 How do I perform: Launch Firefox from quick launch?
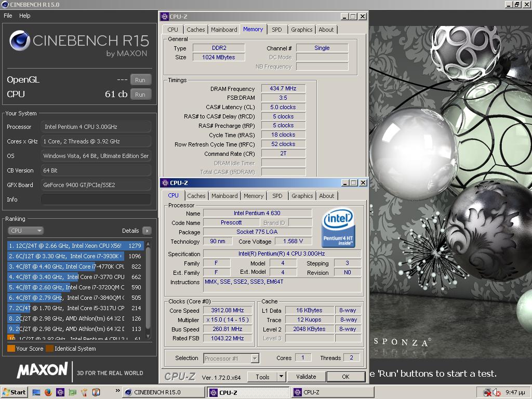coord(48,393)
